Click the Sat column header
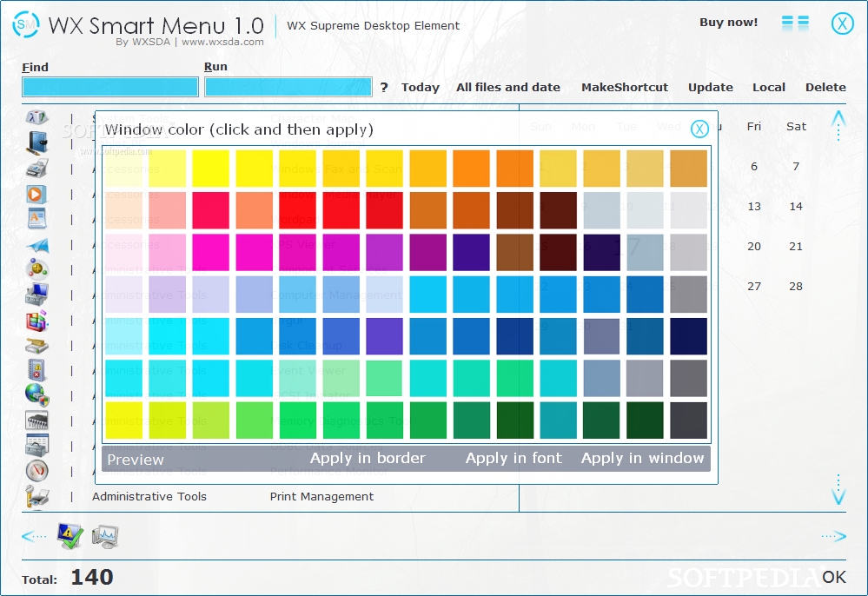The height and width of the screenshot is (596, 868). [x=796, y=126]
